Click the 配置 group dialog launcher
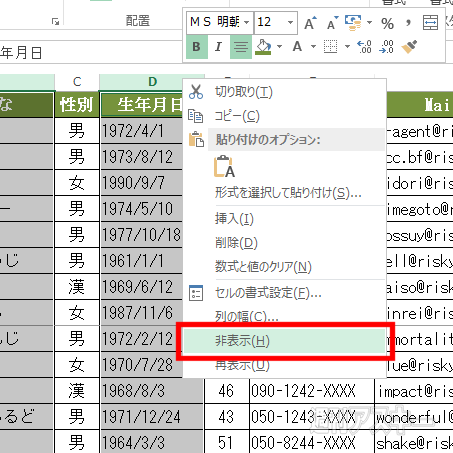 (55, 22)
